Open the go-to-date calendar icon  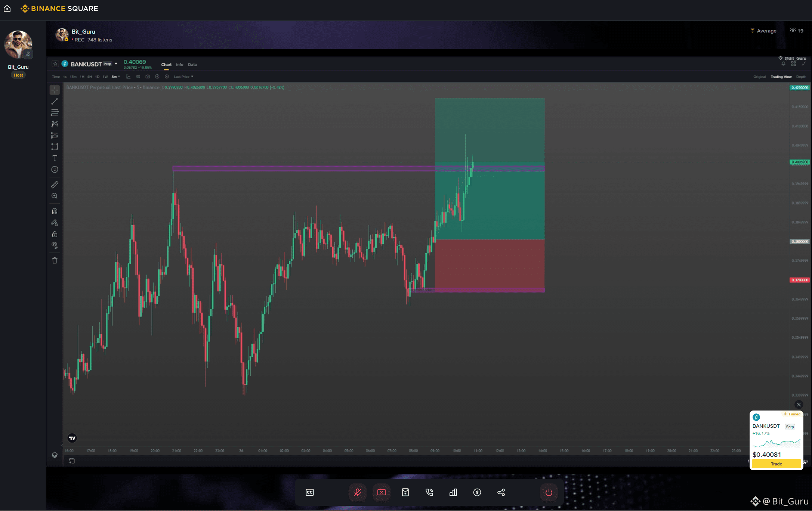tap(72, 461)
